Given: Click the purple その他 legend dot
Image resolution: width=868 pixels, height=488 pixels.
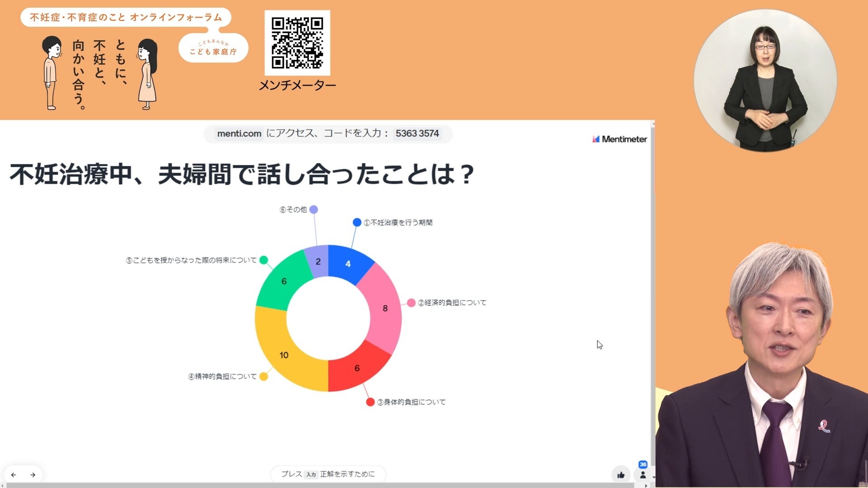Looking at the screenshot, I should click(x=314, y=210).
